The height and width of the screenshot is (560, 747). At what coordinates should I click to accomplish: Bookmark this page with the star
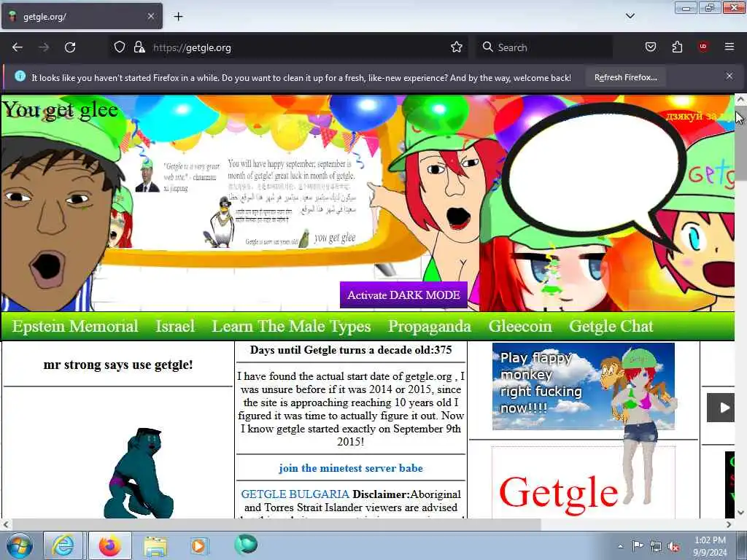pyautogui.click(x=457, y=47)
